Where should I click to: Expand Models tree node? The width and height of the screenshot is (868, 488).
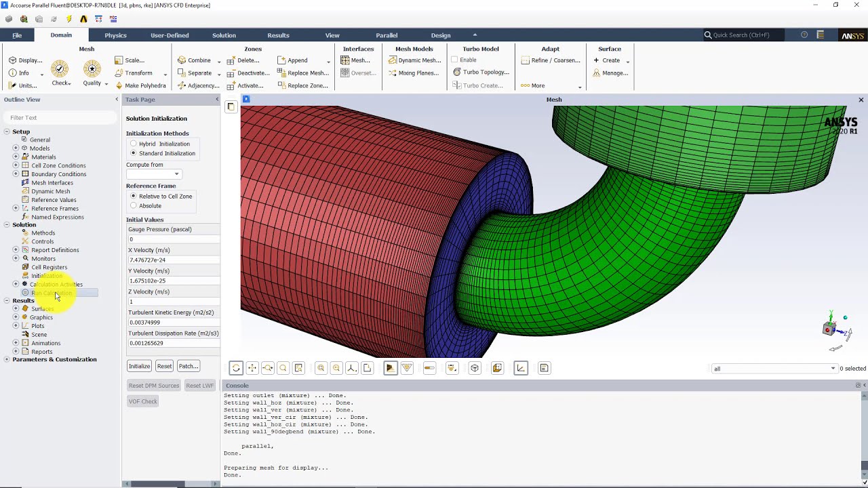pyautogui.click(x=16, y=148)
